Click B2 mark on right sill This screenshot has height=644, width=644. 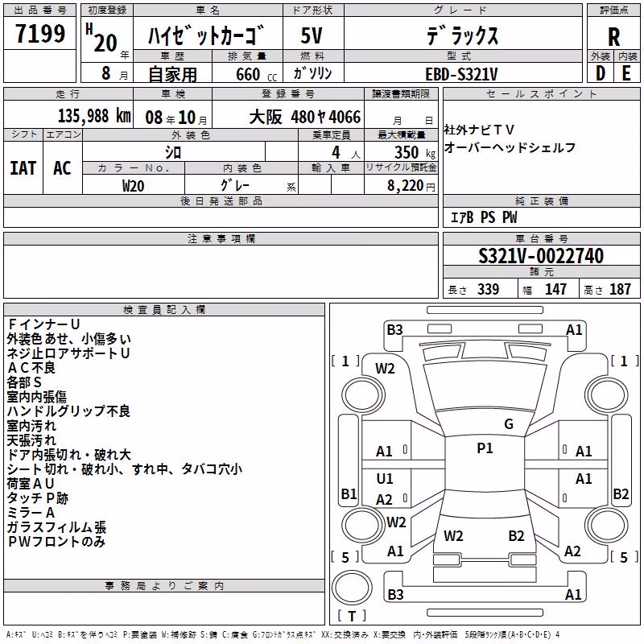[x=621, y=493]
